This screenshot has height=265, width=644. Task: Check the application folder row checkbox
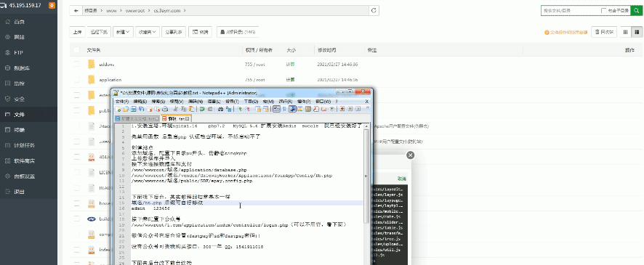pyautogui.click(x=77, y=80)
